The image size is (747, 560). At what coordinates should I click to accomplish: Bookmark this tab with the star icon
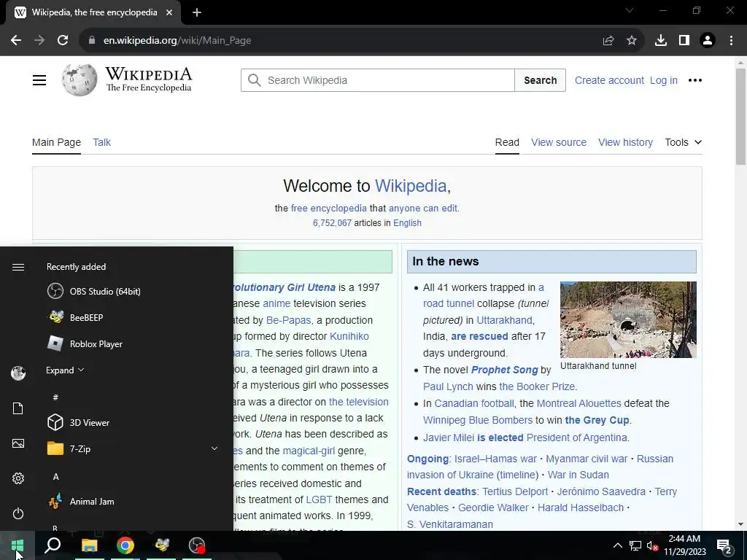(x=632, y=41)
